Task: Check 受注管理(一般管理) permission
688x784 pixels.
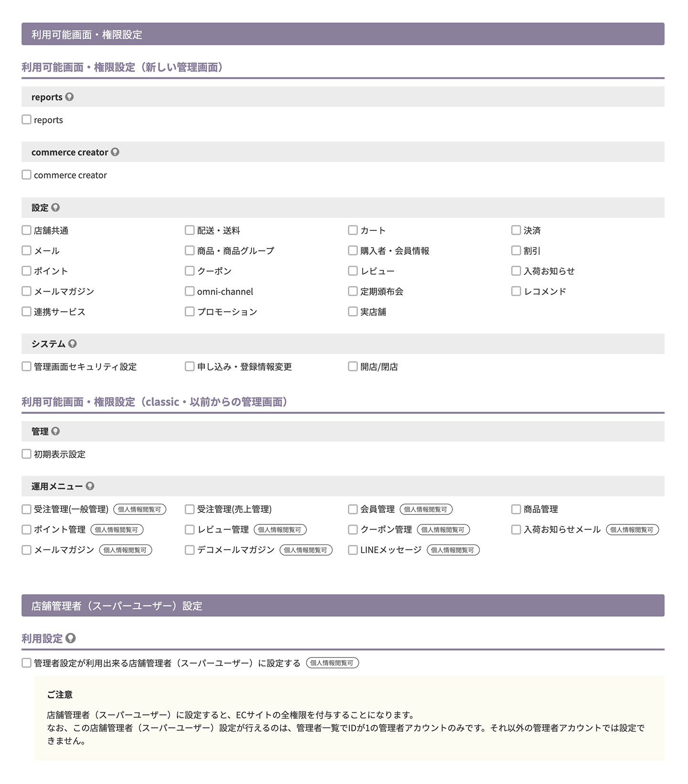Action: point(27,509)
